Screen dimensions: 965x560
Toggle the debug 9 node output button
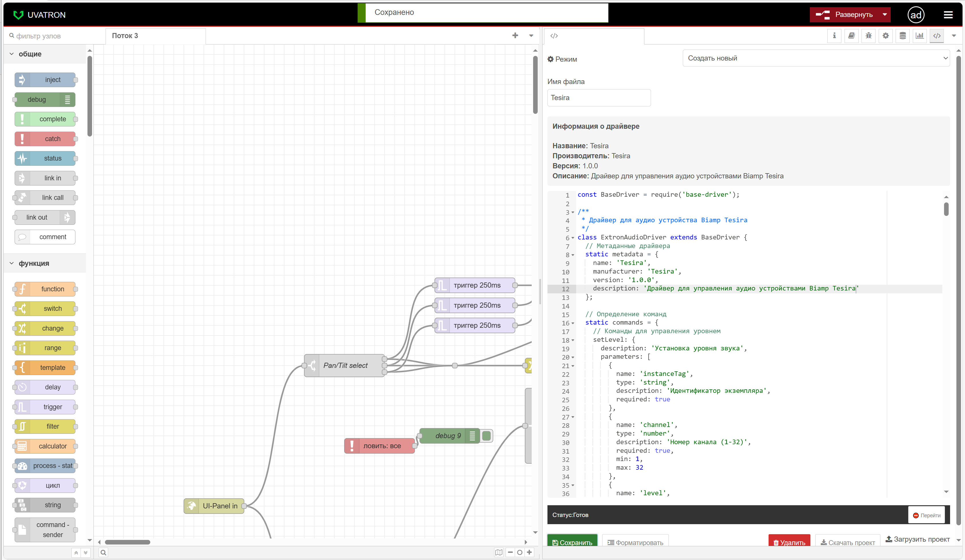486,436
